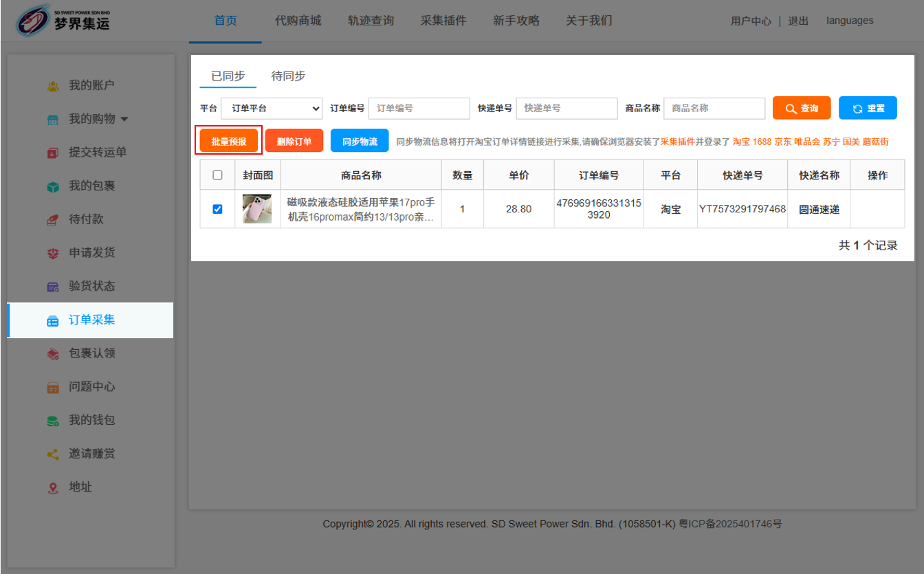Open the 订单平台 platform dropdown
This screenshot has height=574, width=924.
272,109
